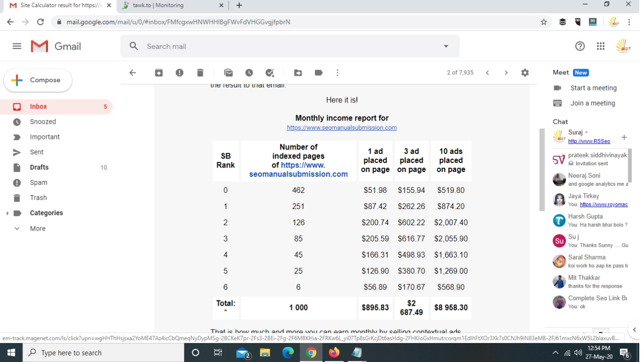Open Mail app in taskbar
This screenshot has height=362, width=644.
click(x=243, y=353)
